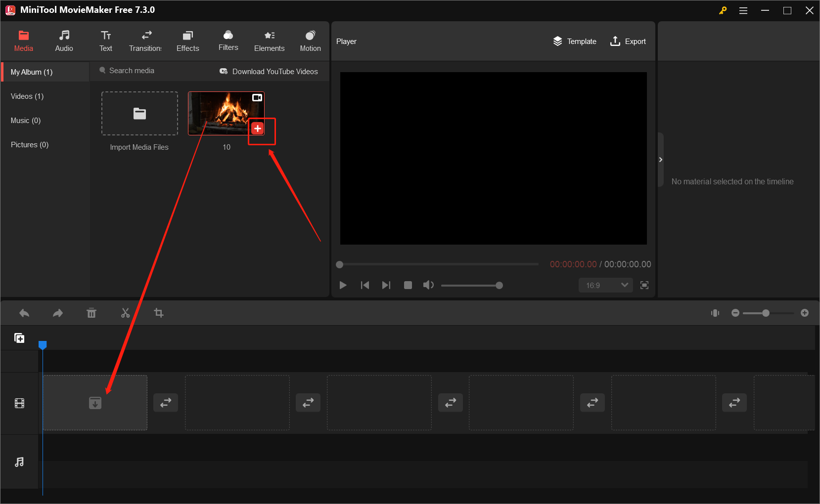Click the second transition slot icon

pyautogui.click(x=308, y=403)
